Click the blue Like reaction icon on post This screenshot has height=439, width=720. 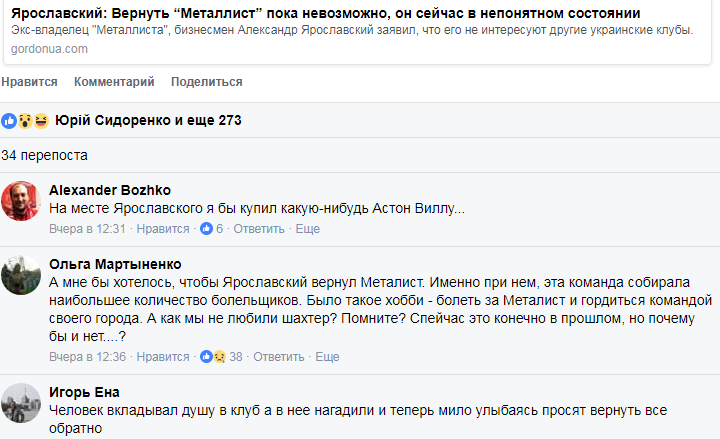tap(9, 121)
